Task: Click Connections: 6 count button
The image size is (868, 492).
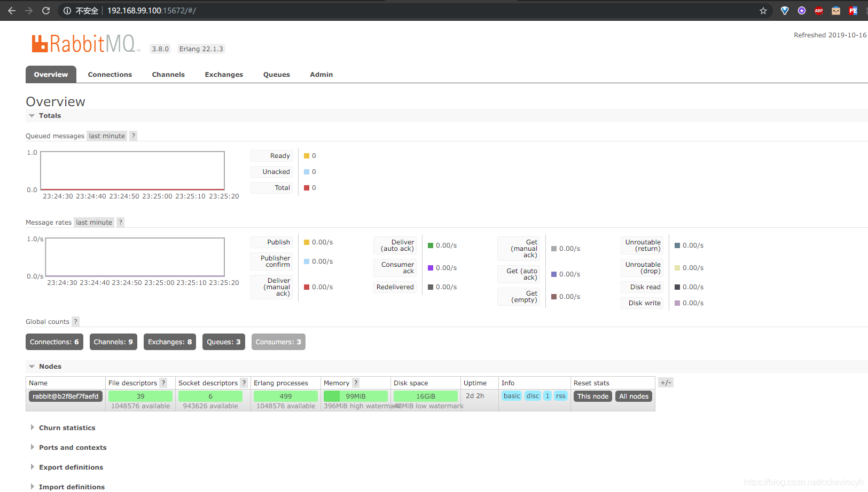Action: (x=54, y=342)
